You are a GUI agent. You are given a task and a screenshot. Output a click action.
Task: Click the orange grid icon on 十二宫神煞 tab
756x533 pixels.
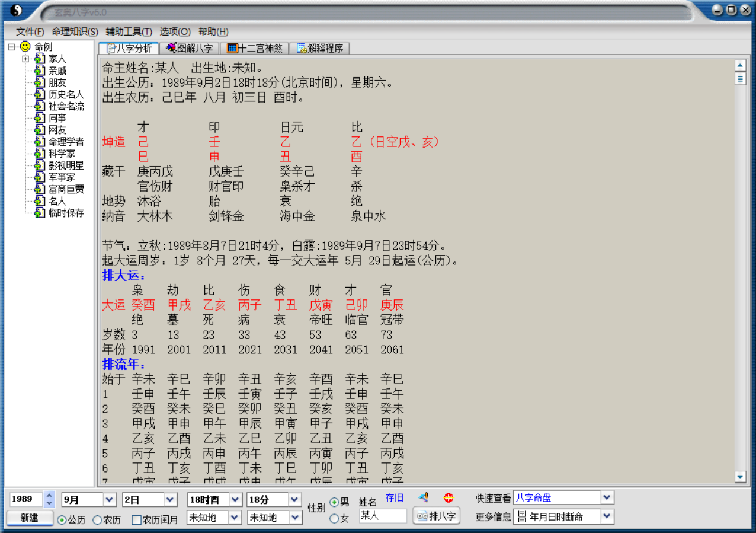[232, 47]
